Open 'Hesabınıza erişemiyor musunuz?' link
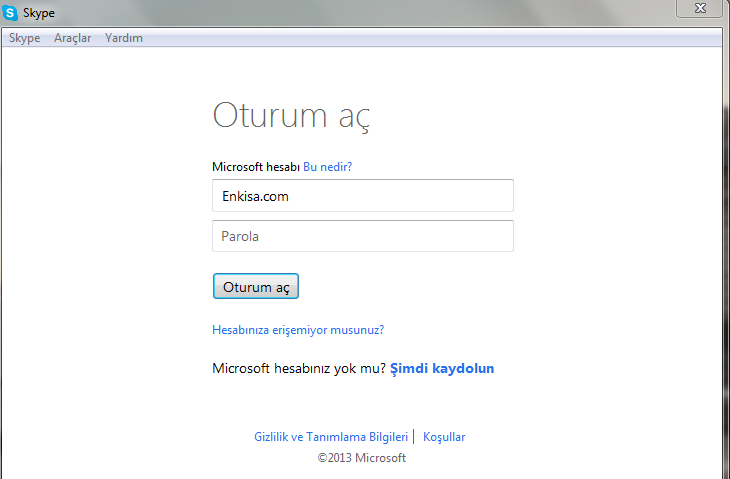This screenshot has height=479, width=730. (x=298, y=330)
